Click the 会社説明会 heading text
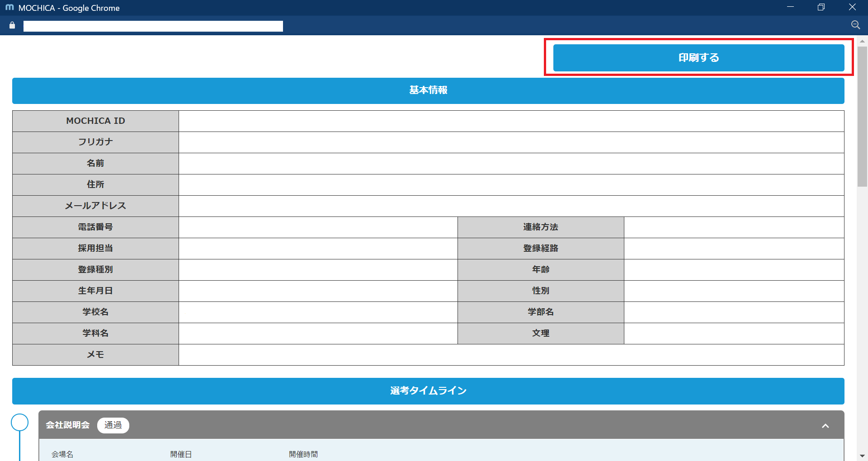 pyautogui.click(x=68, y=425)
